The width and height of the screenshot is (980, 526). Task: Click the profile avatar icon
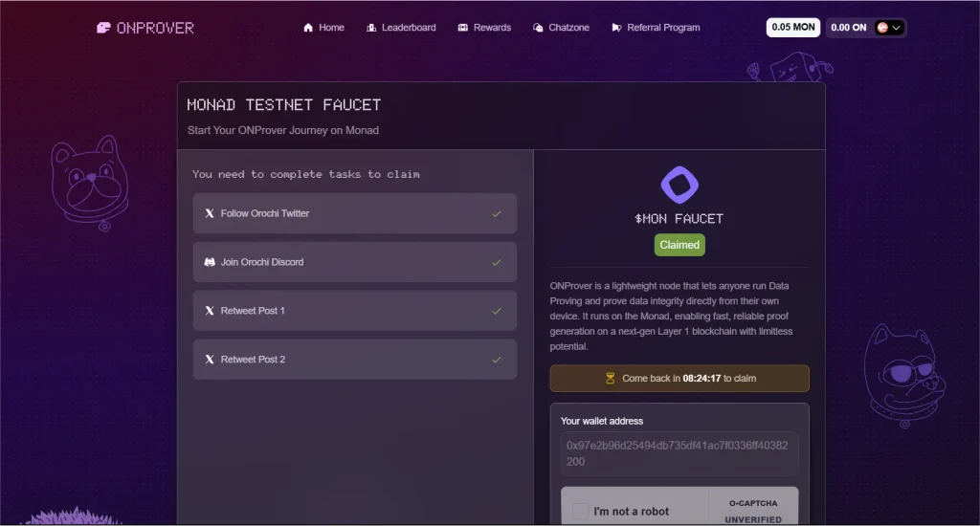tap(882, 28)
